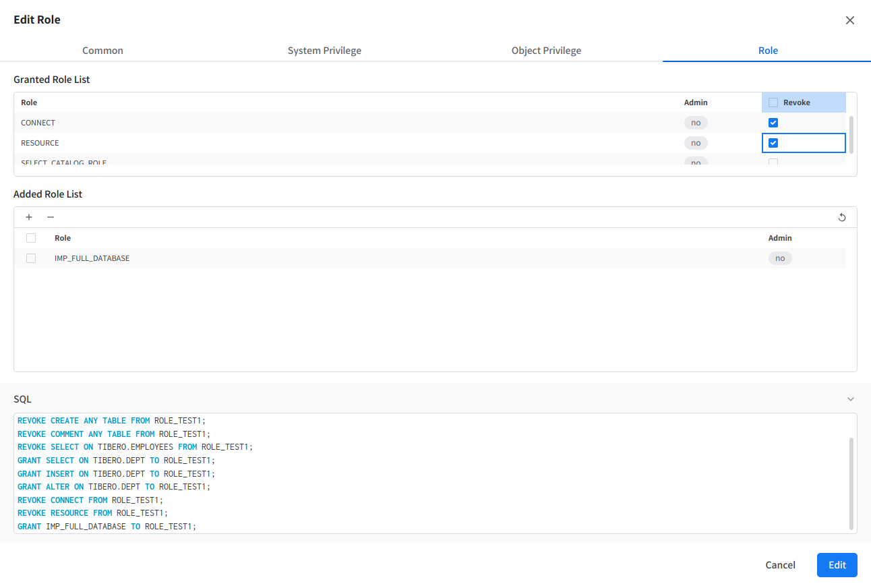Collapse the SQL section chevron
Screen dimensions: 871x588
pyautogui.click(x=851, y=399)
